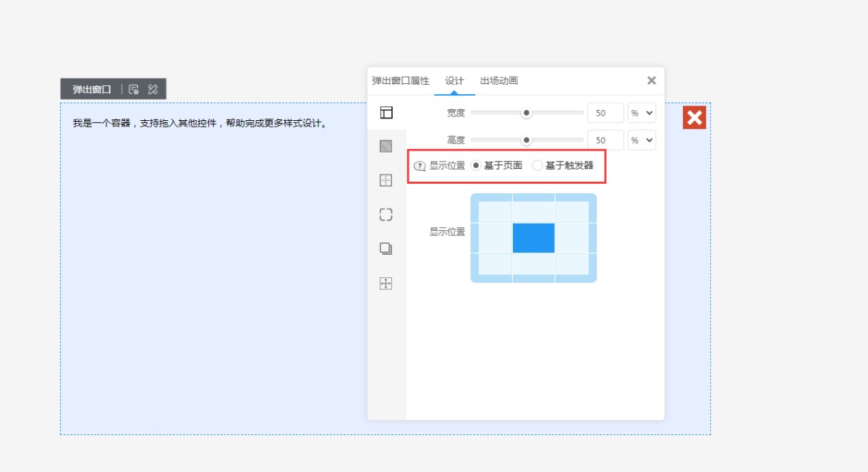The height and width of the screenshot is (472, 868).
Task: Expand the 宽度 unit dropdown
Action: tap(642, 113)
